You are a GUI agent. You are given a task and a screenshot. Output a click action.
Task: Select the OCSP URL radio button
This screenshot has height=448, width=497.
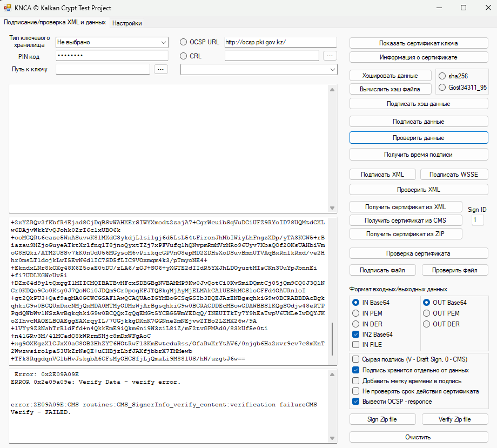[184, 42]
